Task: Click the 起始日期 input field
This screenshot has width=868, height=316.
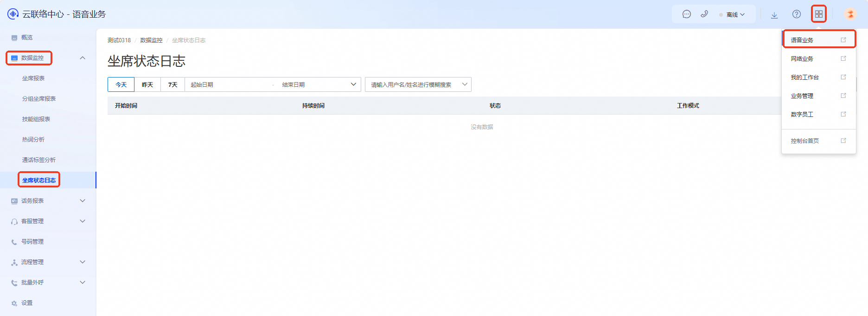Action: [x=227, y=84]
